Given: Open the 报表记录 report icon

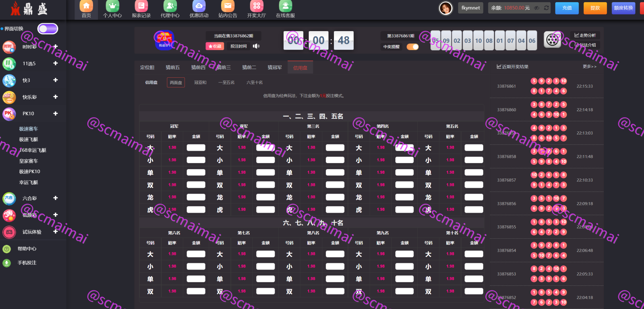Looking at the screenshot, I should (x=141, y=6).
